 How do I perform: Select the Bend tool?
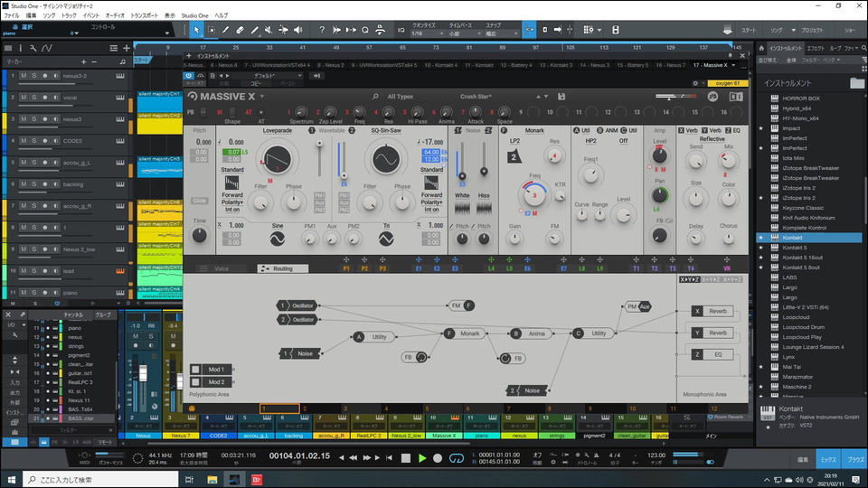[283, 30]
